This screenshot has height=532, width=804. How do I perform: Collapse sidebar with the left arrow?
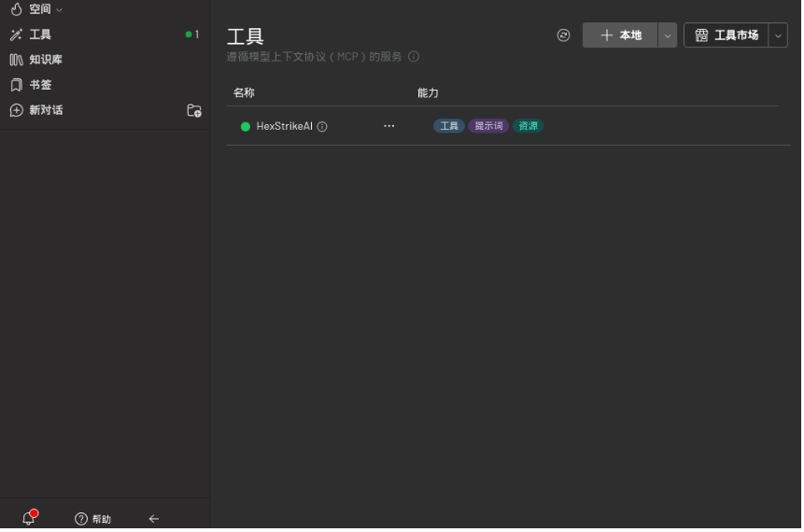154,519
